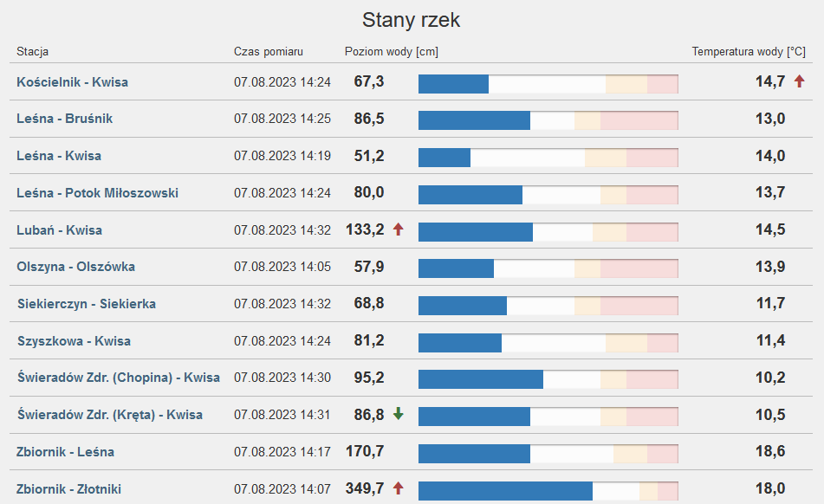Click the Stacja column header
Image resolution: width=824 pixels, height=504 pixels.
pyautogui.click(x=33, y=52)
